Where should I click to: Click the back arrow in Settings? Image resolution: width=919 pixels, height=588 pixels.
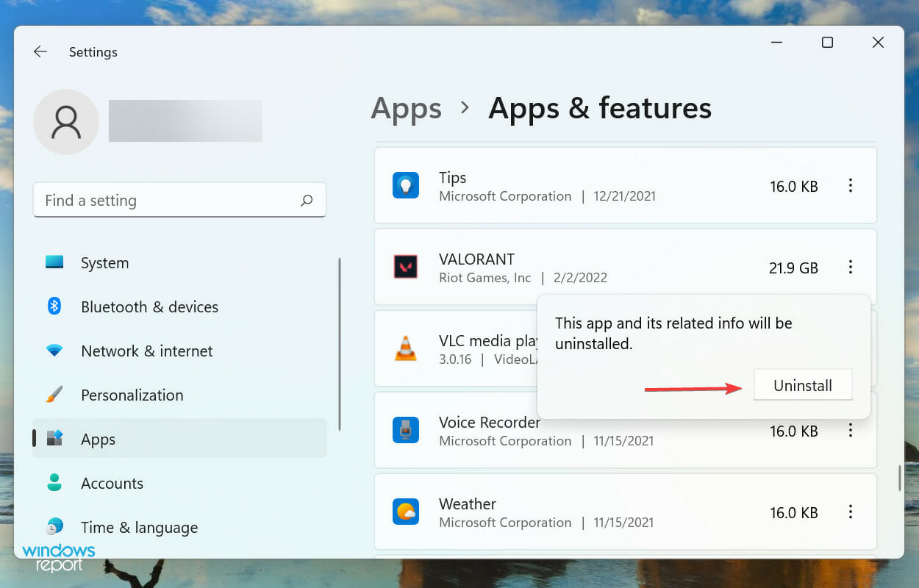(40, 51)
